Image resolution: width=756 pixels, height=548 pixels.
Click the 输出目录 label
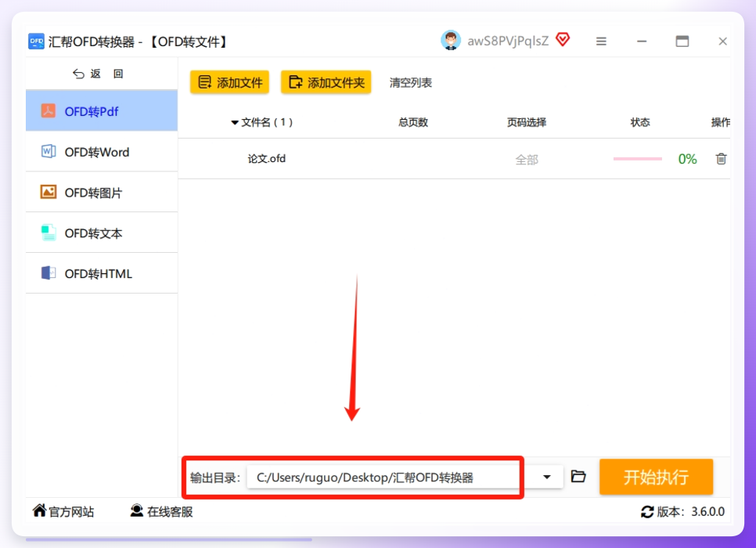click(215, 478)
